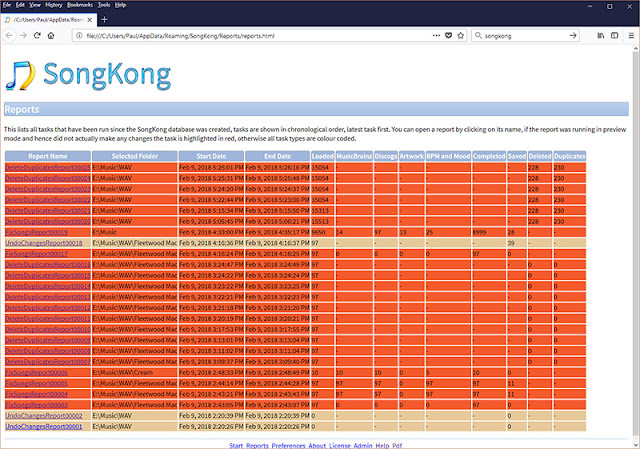640x449 pixels.
Task: Click the SongKong logo image
Action: pos(88,75)
